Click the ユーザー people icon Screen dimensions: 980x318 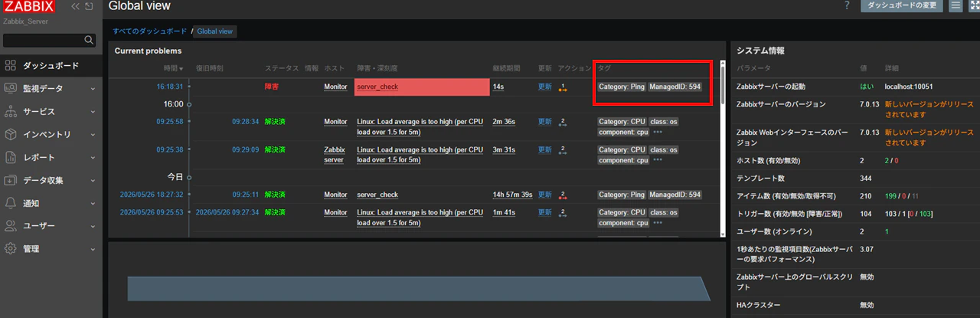coord(11,226)
